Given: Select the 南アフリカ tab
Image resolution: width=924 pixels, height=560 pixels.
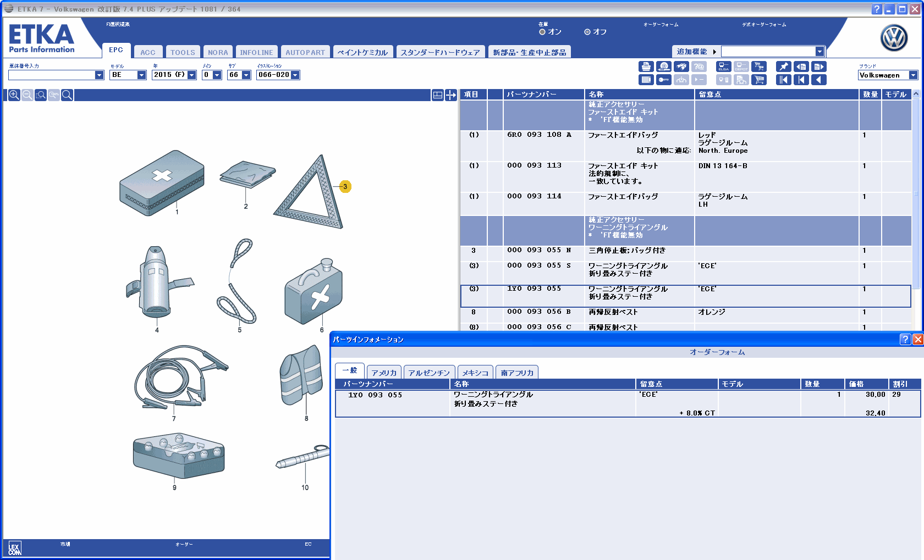Looking at the screenshot, I should (517, 373).
